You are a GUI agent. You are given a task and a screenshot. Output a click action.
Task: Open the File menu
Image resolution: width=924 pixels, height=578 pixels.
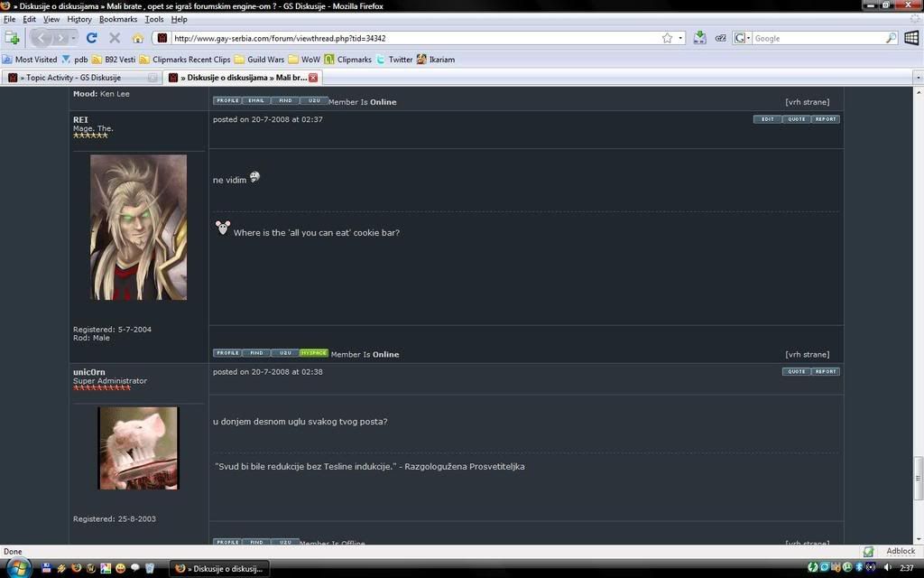point(9,20)
